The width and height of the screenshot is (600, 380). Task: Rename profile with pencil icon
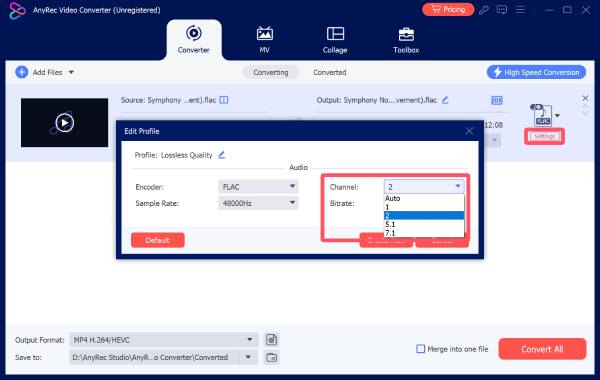[x=222, y=155]
